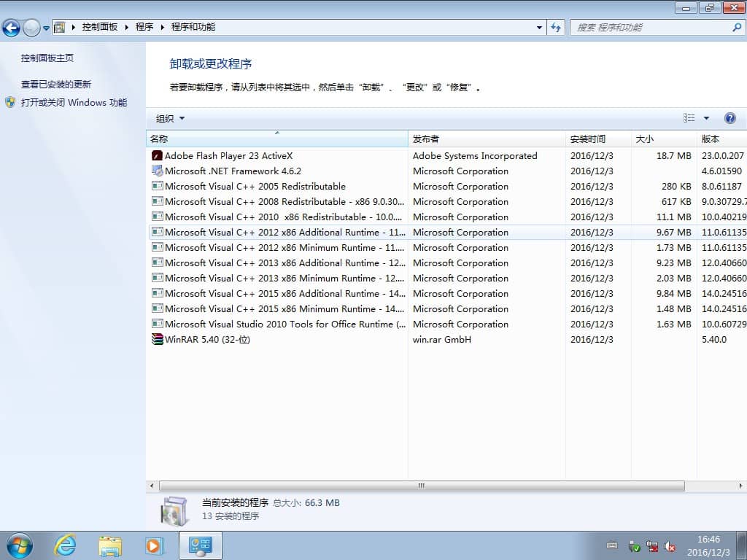Open the file explorer taskbar icon
This screenshot has width=747, height=560.
click(110, 545)
